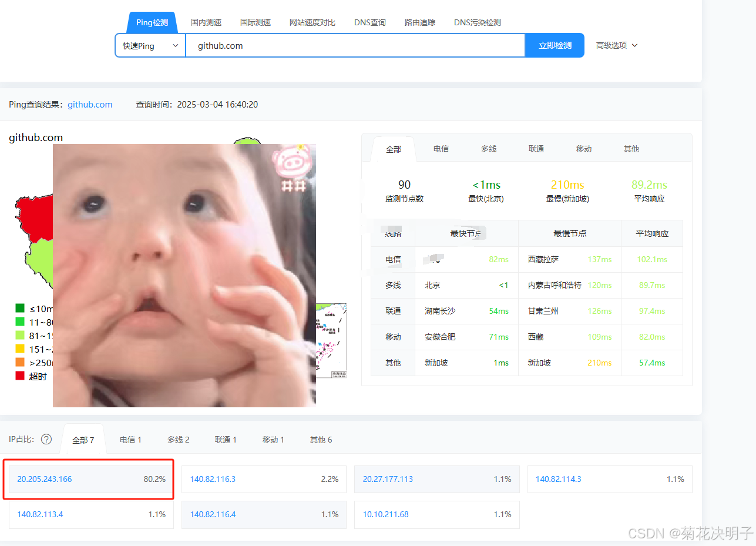Click the query time 2025-03-04 16:40:20

pos(217,105)
